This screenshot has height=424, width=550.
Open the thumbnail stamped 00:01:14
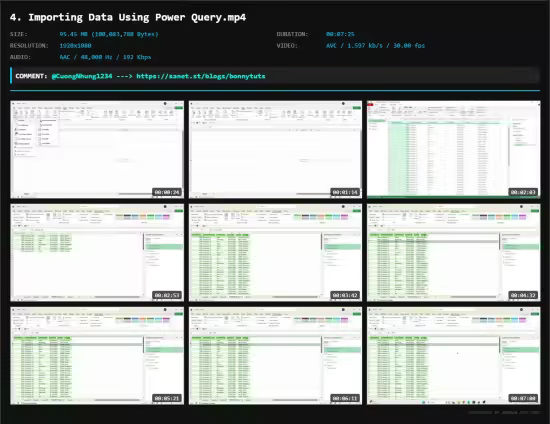(x=275, y=149)
